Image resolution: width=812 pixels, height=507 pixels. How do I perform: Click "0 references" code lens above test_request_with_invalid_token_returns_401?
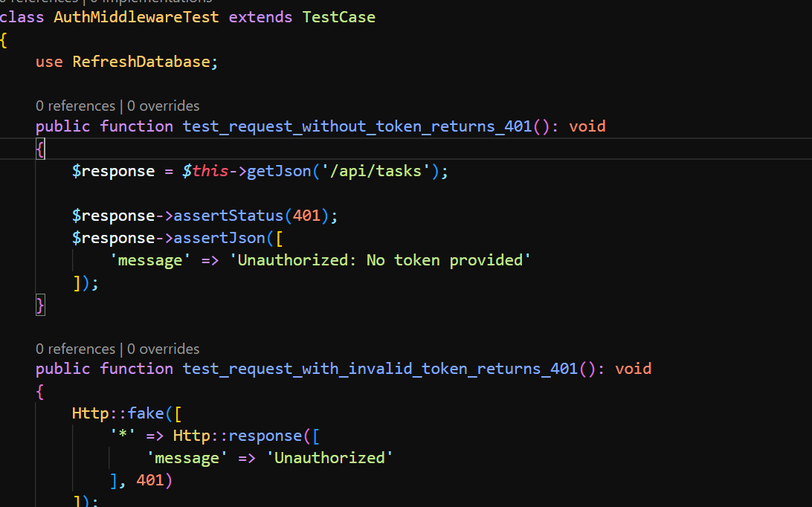tap(76, 349)
